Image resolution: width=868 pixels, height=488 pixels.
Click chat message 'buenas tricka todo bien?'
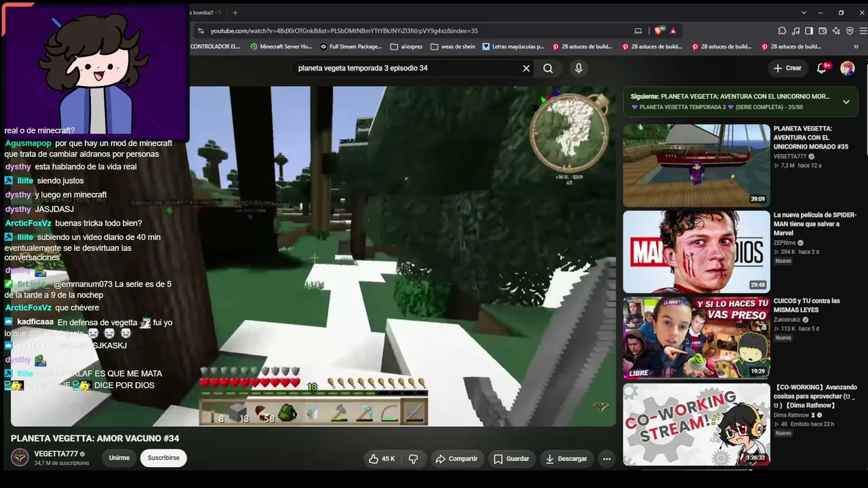click(x=98, y=223)
